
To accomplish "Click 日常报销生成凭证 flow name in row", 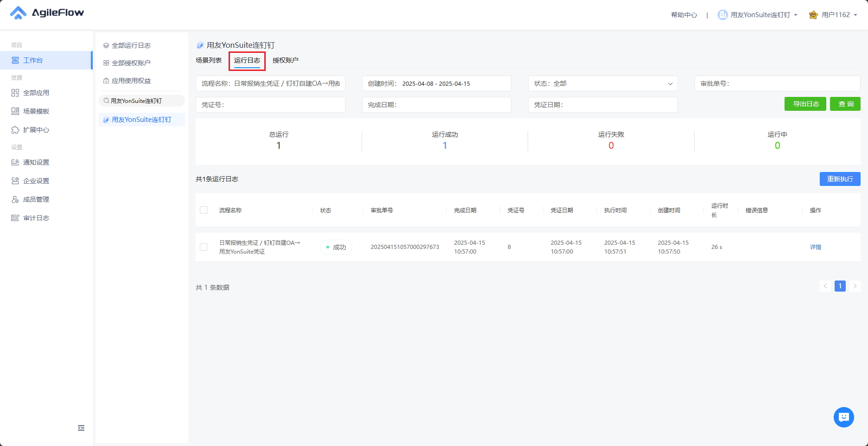I will (x=260, y=247).
